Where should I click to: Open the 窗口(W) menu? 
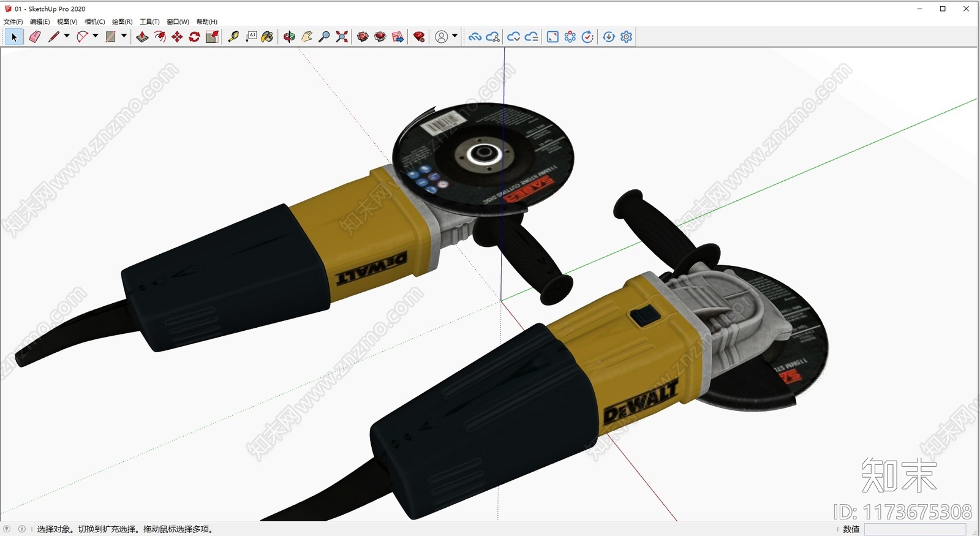coord(178,21)
